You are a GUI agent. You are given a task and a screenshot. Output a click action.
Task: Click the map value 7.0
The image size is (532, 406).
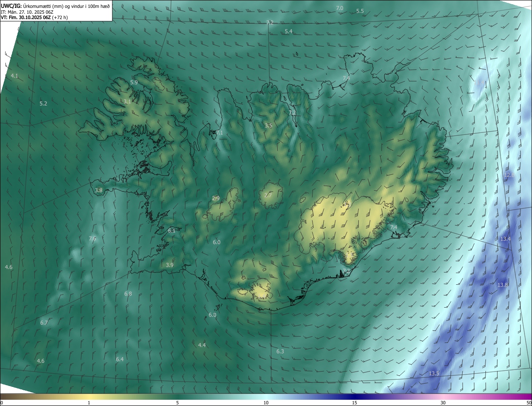pyautogui.click(x=340, y=8)
